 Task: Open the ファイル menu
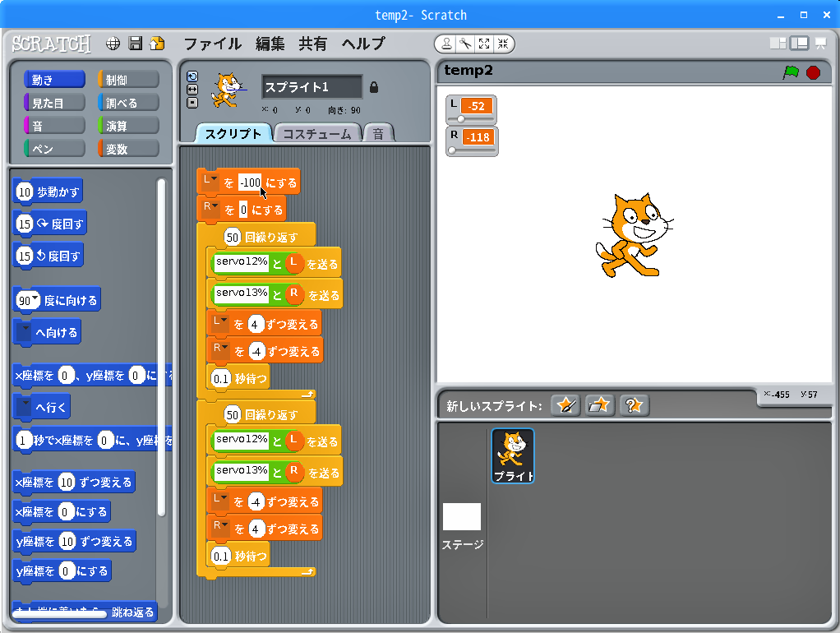tap(212, 44)
